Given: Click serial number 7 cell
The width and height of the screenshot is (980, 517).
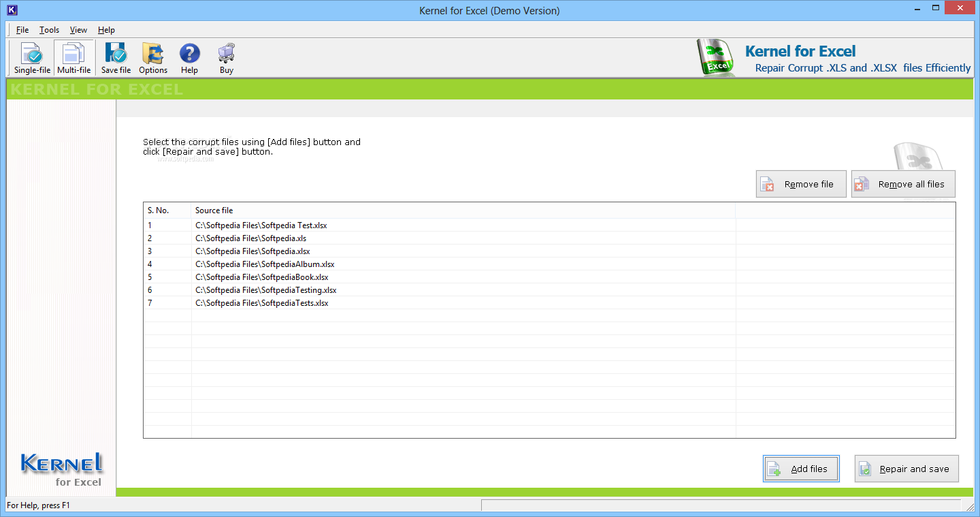Looking at the screenshot, I should click(x=167, y=302).
